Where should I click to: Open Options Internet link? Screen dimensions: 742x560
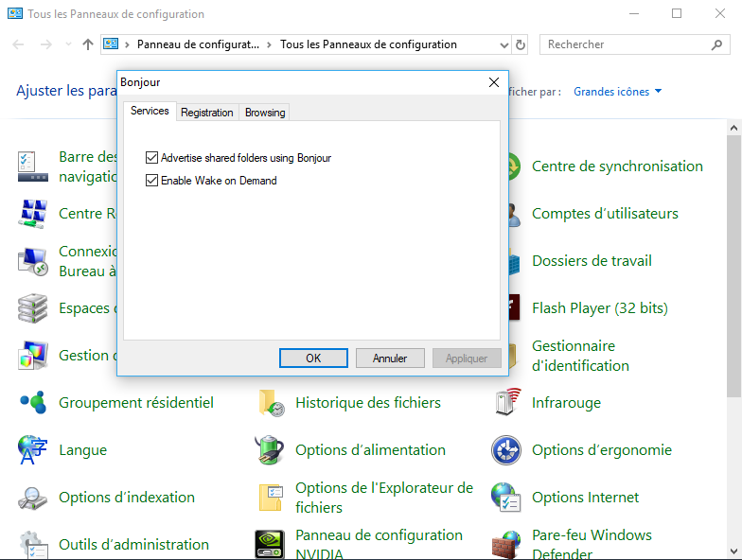(x=585, y=498)
